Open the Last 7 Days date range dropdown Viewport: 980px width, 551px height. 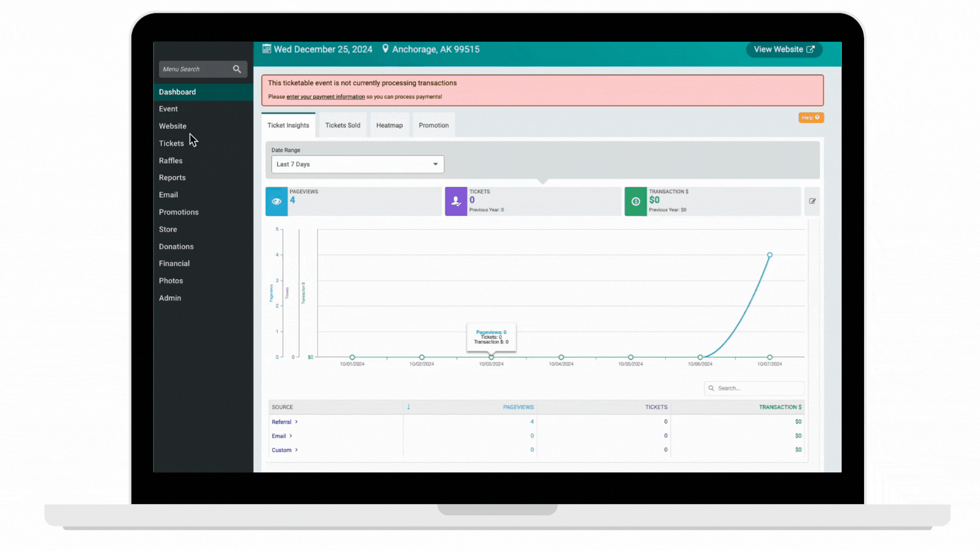click(x=357, y=164)
